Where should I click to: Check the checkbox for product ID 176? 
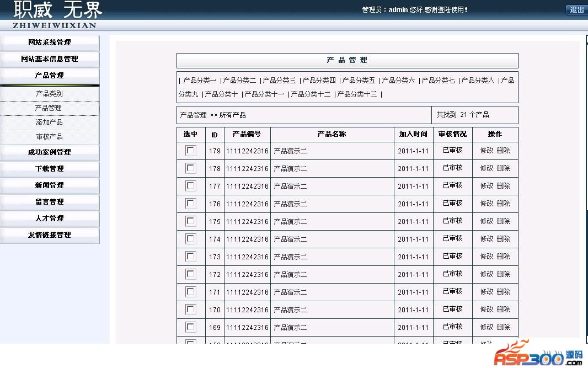pos(190,204)
